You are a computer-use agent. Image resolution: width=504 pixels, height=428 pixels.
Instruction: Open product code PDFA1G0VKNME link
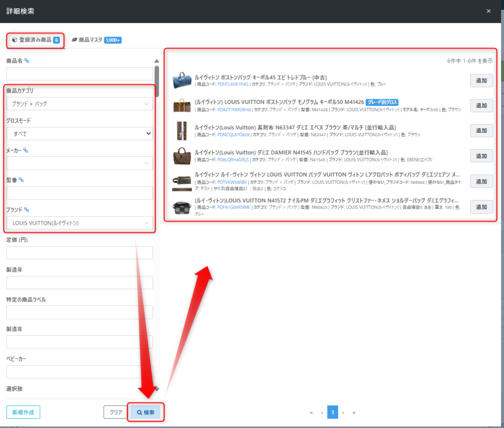(x=234, y=207)
